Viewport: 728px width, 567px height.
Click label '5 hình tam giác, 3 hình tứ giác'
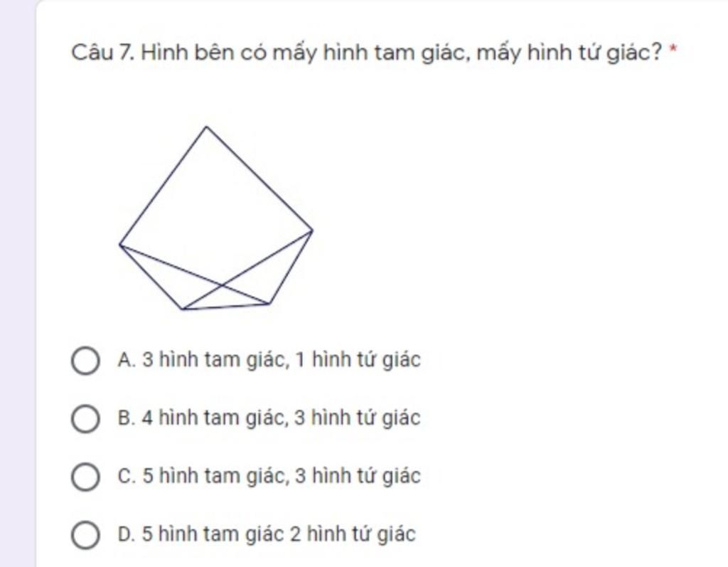click(281, 475)
